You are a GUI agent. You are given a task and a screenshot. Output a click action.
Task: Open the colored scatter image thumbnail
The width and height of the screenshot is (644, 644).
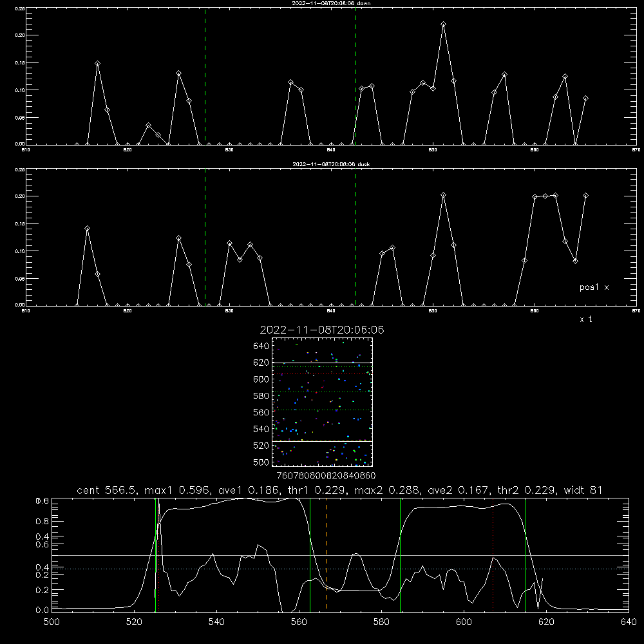click(322, 402)
